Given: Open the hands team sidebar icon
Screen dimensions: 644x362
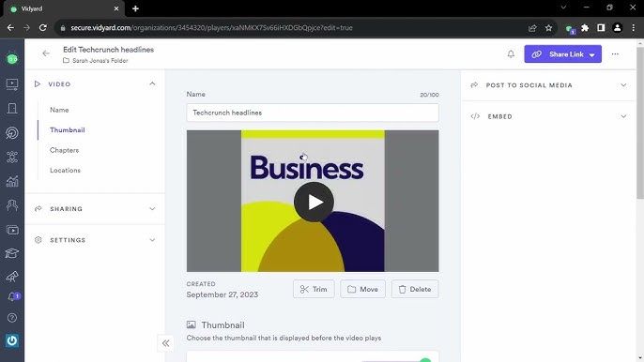Looking at the screenshot, I should (x=12, y=205).
